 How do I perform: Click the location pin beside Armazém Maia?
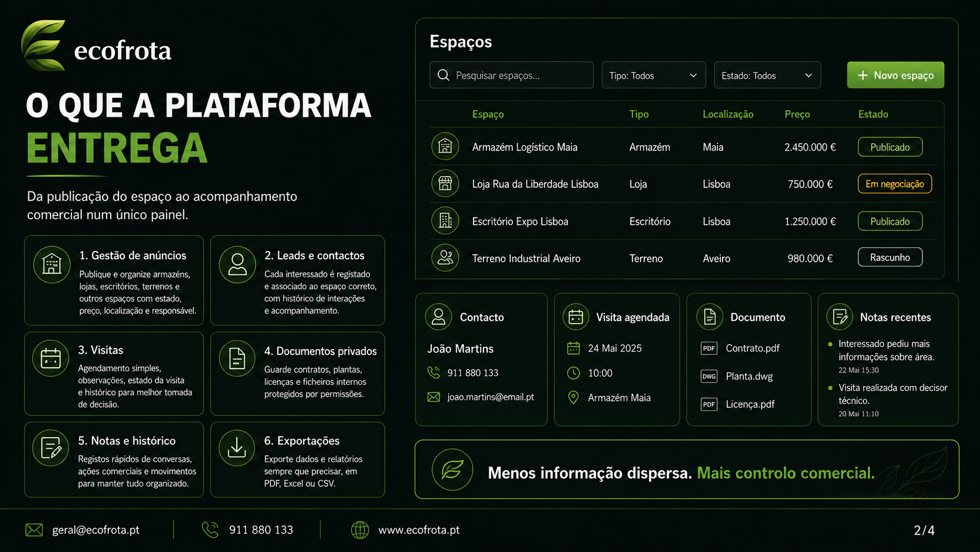[573, 398]
